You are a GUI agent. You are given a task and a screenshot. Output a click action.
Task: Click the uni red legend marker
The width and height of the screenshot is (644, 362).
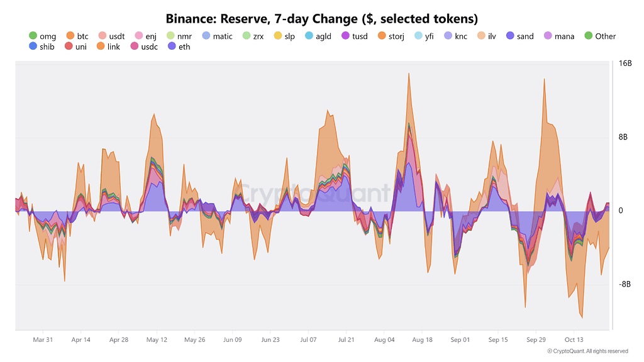(x=69, y=47)
